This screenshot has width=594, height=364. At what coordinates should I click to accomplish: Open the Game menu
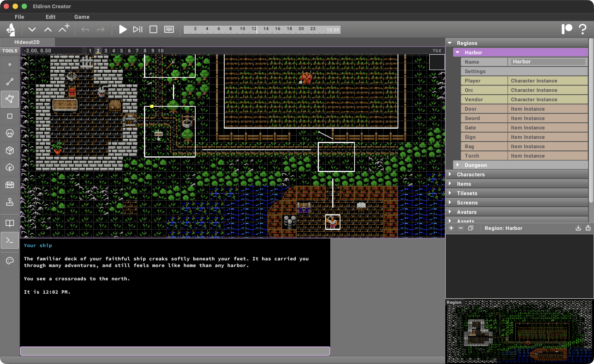(x=82, y=17)
